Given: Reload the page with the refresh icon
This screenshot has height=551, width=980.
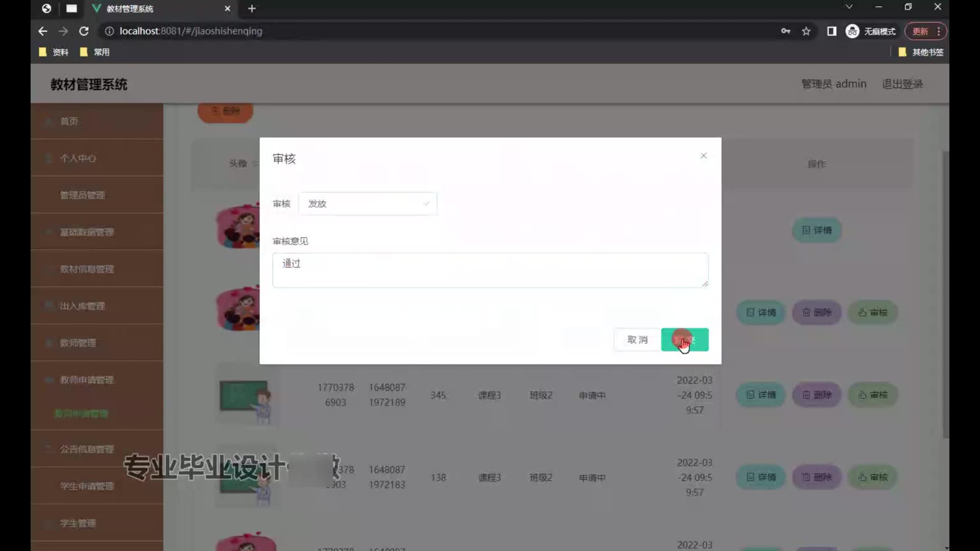Looking at the screenshot, I should (x=84, y=31).
